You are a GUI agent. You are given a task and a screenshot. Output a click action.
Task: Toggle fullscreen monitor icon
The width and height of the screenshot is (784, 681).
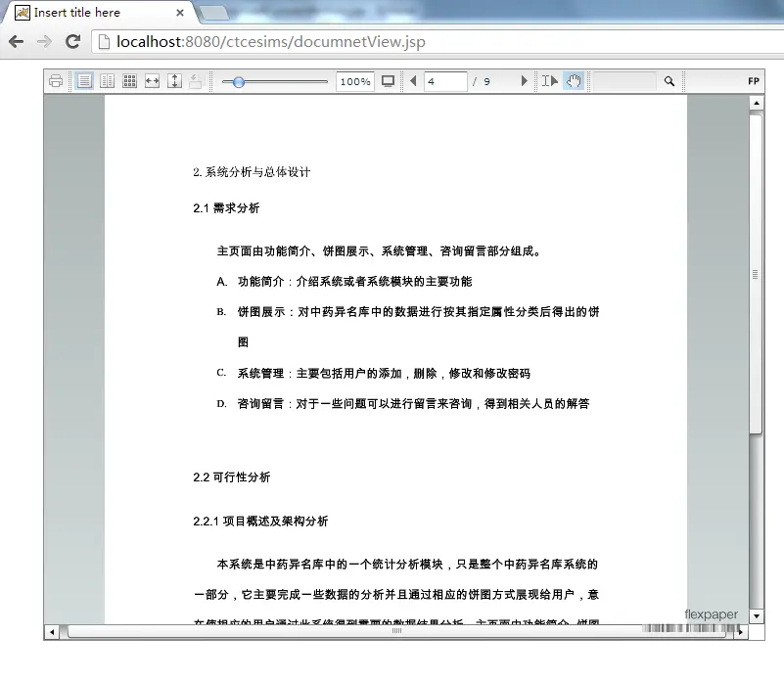click(388, 81)
